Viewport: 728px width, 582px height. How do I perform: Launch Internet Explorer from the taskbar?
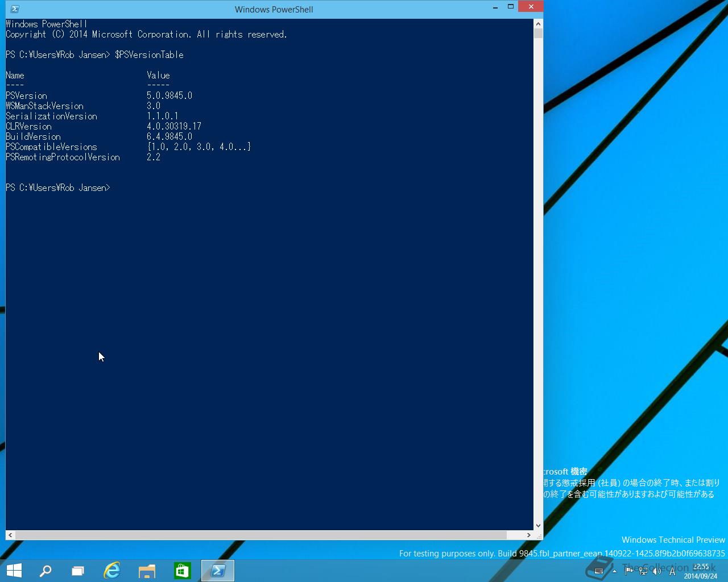tap(112, 571)
